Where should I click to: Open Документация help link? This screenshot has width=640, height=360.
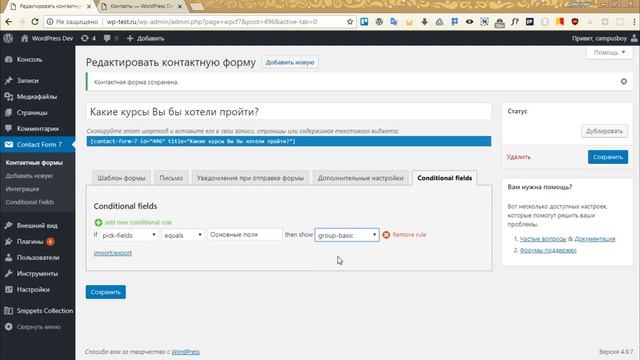(x=595, y=239)
